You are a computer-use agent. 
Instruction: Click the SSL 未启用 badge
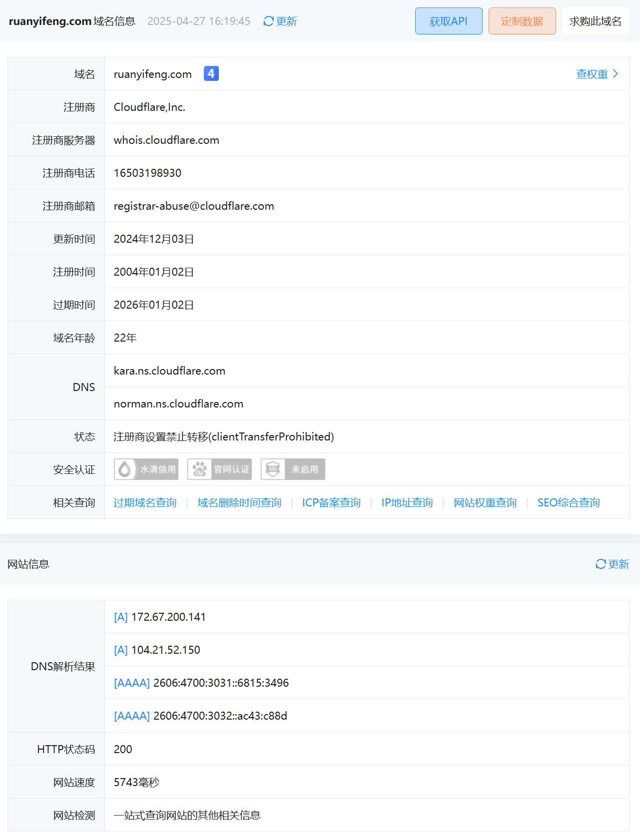pyautogui.click(x=293, y=469)
